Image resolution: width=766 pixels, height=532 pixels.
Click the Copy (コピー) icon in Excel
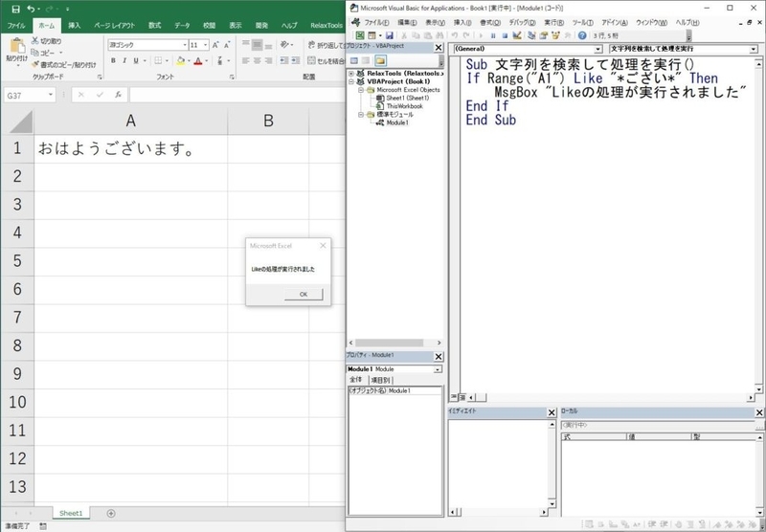(x=35, y=53)
